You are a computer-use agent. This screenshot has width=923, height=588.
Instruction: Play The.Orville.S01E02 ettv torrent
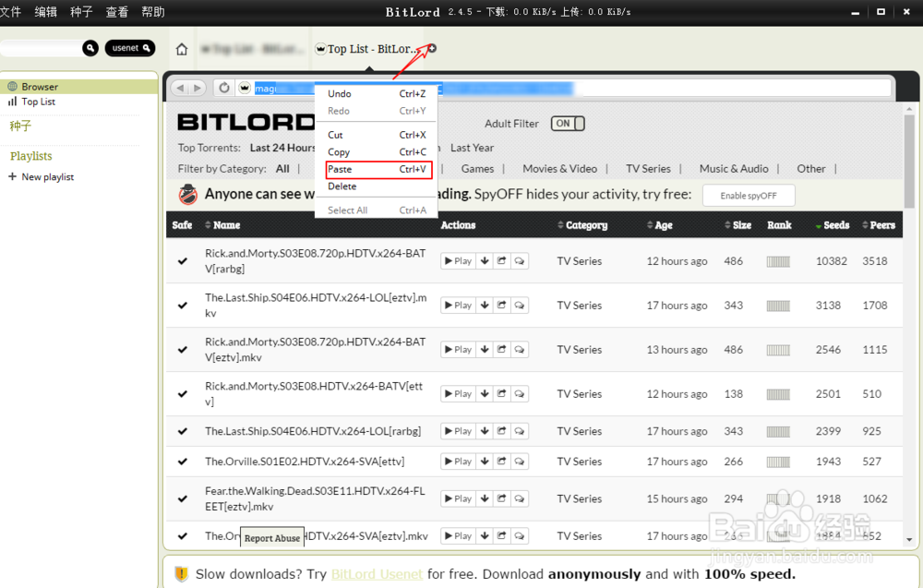(x=458, y=461)
